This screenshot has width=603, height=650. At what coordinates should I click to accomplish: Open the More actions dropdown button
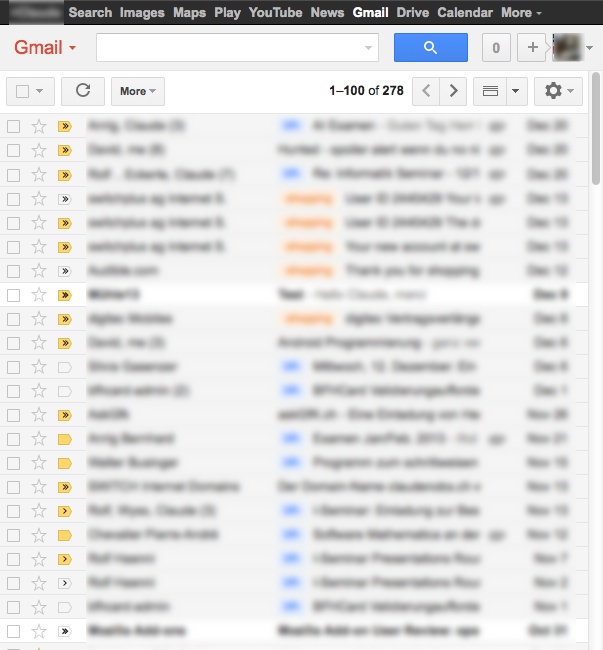tap(138, 91)
